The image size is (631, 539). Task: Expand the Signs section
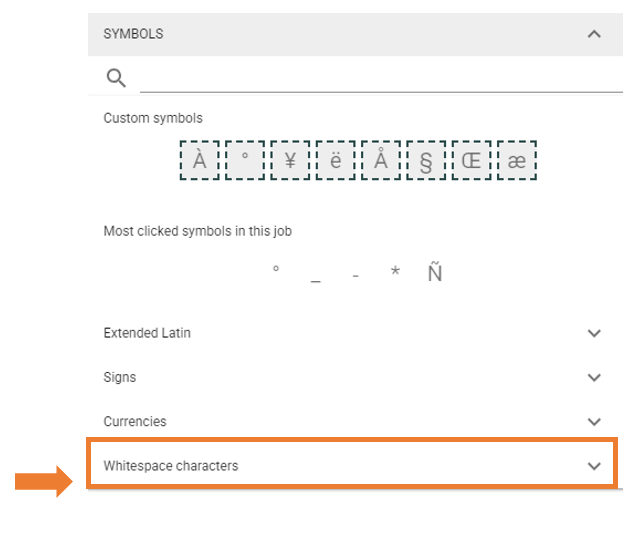pos(594,378)
